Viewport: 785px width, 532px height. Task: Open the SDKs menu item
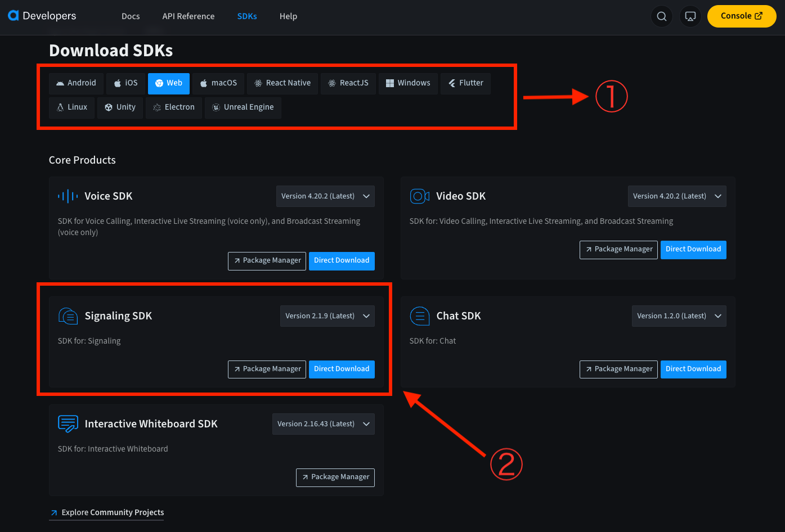pyautogui.click(x=247, y=16)
